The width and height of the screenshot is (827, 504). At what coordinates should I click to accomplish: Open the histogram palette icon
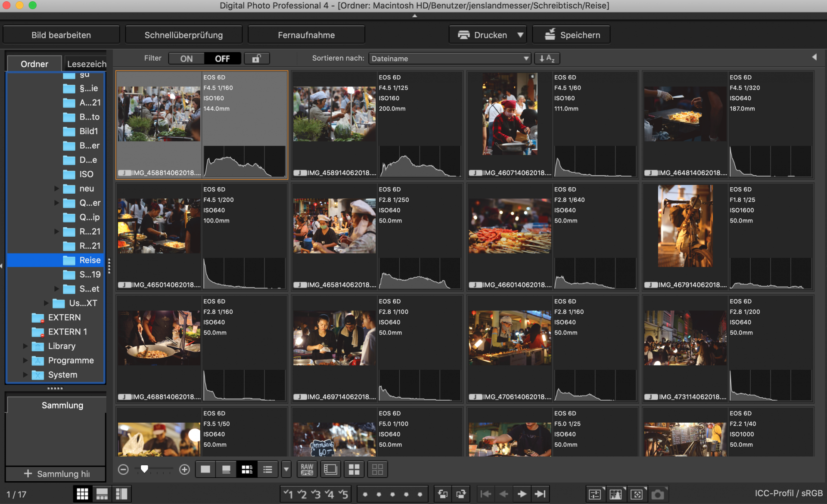tap(616, 494)
